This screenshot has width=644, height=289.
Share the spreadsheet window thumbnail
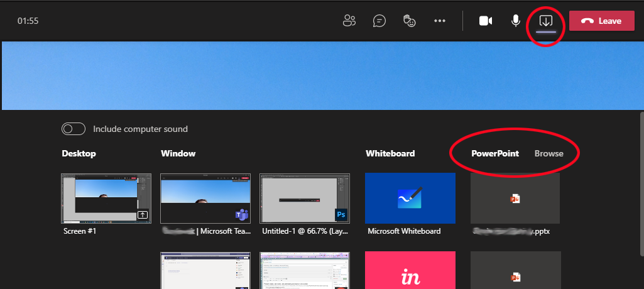305,271
